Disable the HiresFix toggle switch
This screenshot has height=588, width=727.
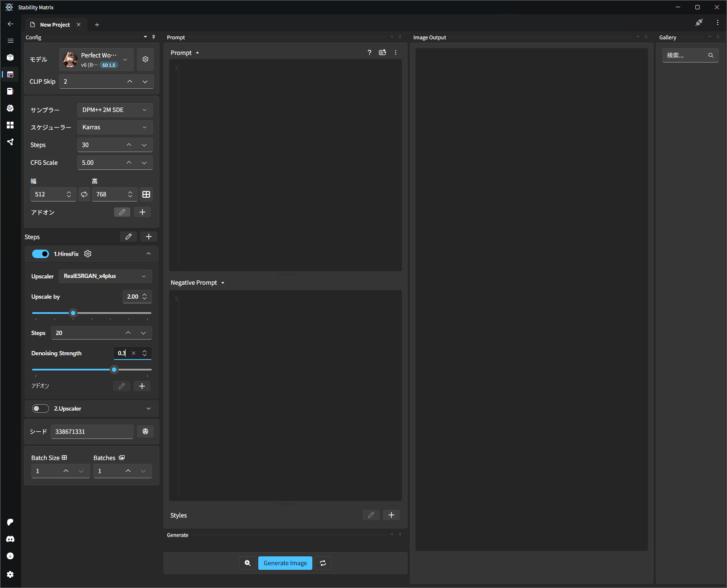(41, 254)
